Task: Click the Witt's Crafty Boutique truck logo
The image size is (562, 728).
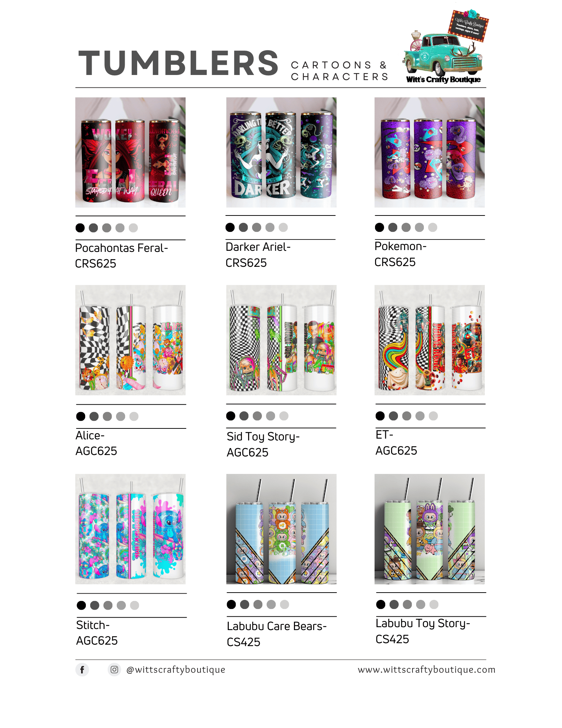Action: pyautogui.click(x=445, y=46)
